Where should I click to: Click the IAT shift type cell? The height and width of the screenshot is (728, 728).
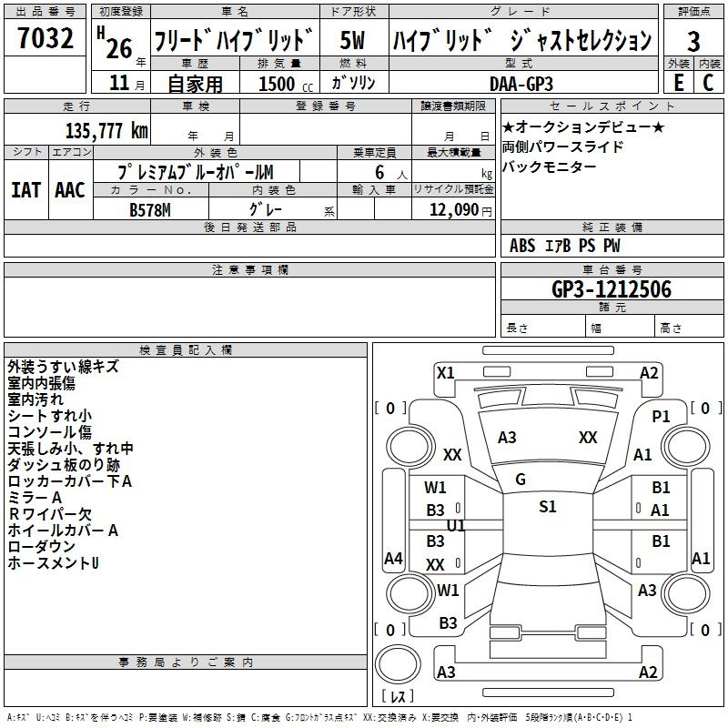click(x=26, y=189)
